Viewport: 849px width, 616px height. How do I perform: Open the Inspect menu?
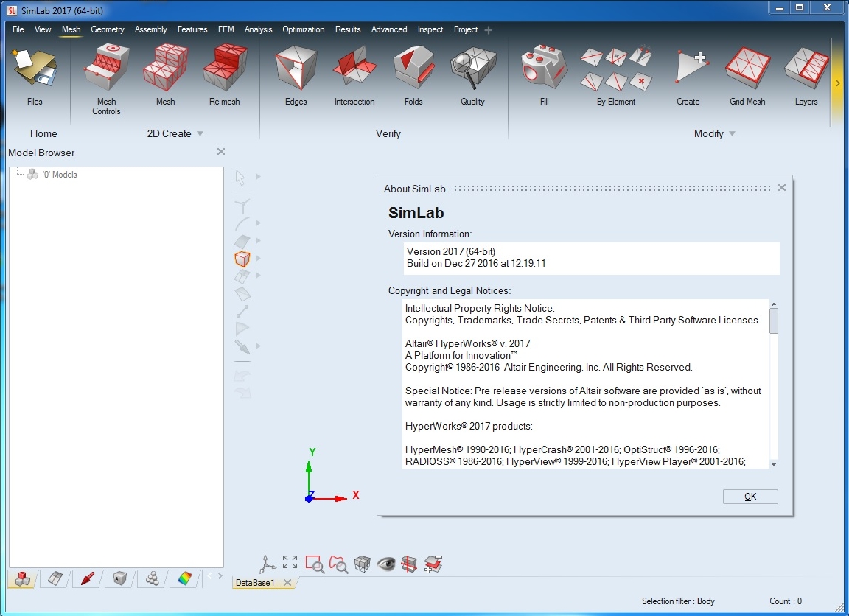430,29
